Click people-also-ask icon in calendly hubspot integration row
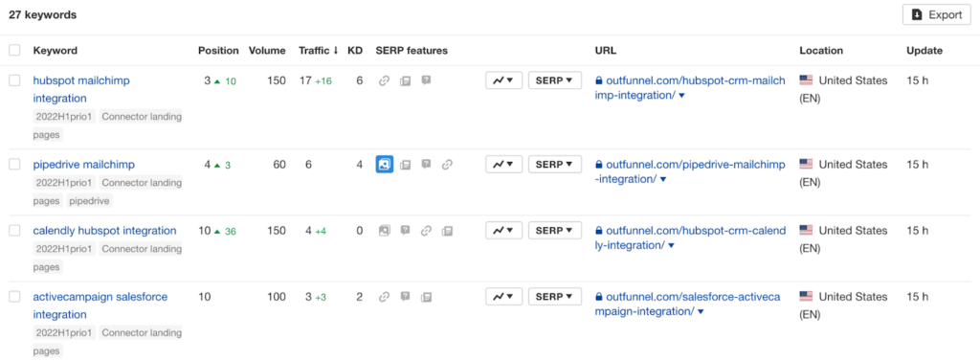 coord(405,230)
